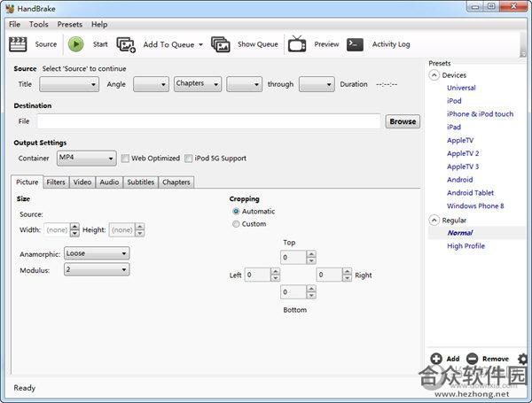532x403 pixels.
Task: Click the Left crop stepper arrows
Action: 276,275
